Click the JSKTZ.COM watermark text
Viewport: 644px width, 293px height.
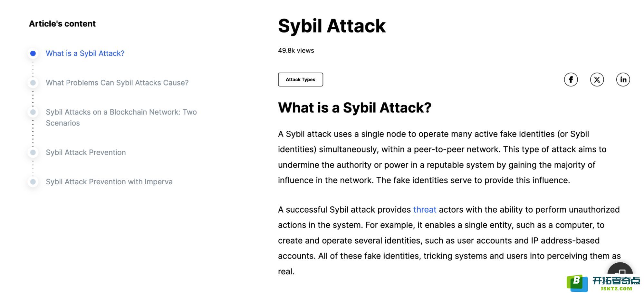click(616, 288)
